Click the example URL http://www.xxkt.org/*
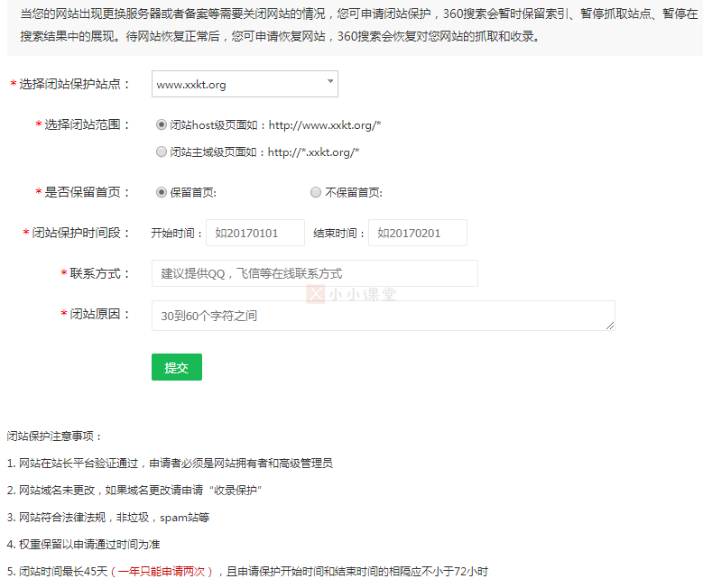Image resolution: width=703 pixels, height=588 pixels. pyautogui.click(x=325, y=125)
